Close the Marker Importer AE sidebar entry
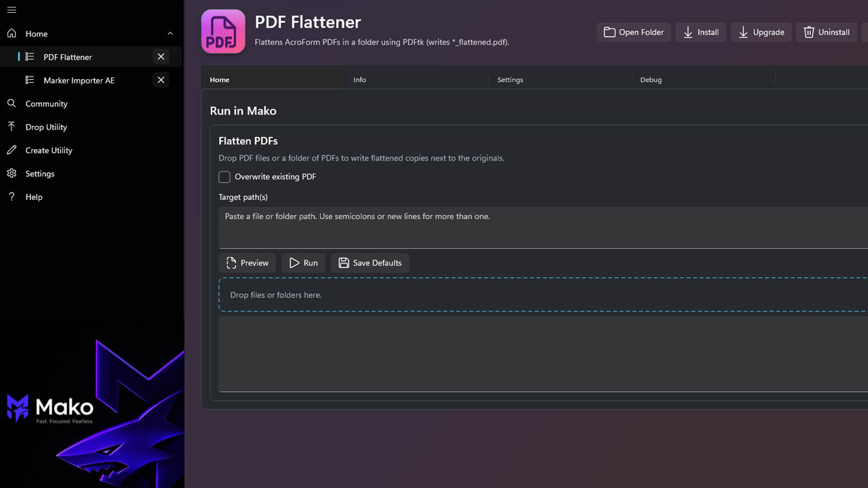The height and width of the screenshot is (488, 868). pos(161,80)
